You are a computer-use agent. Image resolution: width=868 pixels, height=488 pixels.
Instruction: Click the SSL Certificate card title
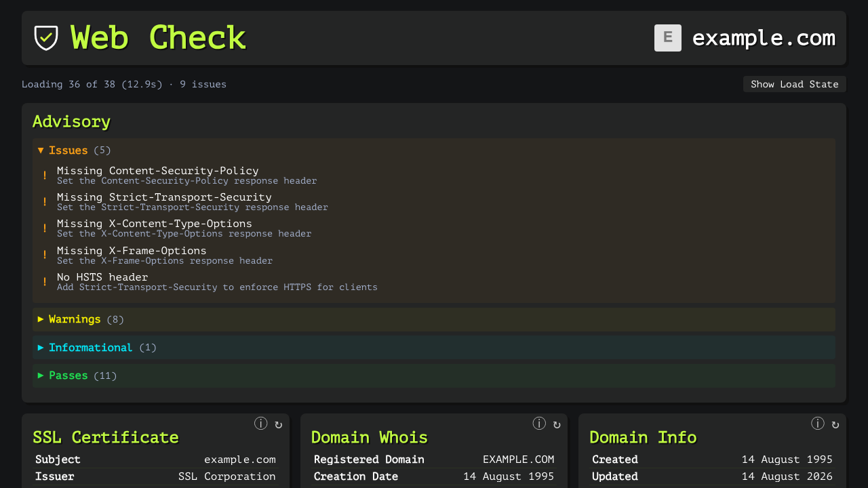click(106, 437)
